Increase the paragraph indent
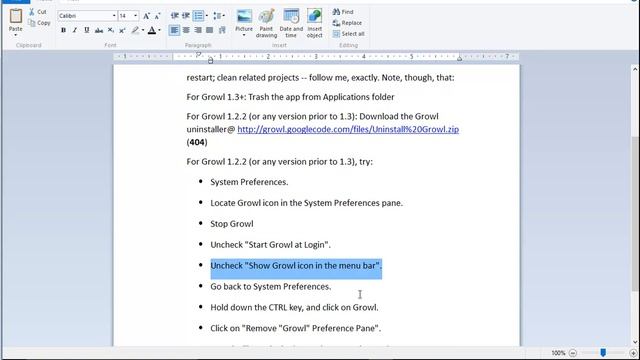 [x=186, y=16]
